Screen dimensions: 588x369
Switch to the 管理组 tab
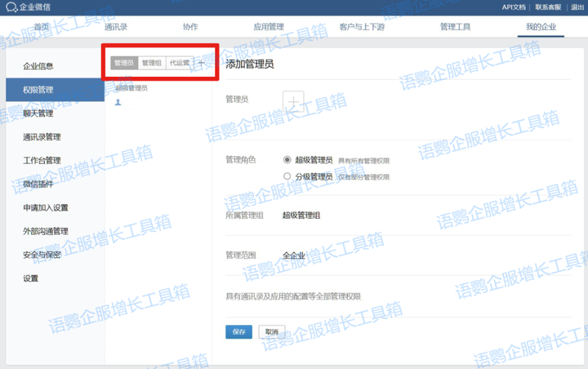tap(152, 63)
